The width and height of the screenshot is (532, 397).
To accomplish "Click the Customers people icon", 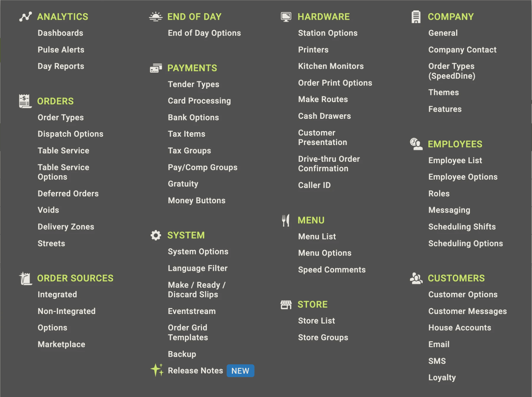I will (x=416, y=278).
